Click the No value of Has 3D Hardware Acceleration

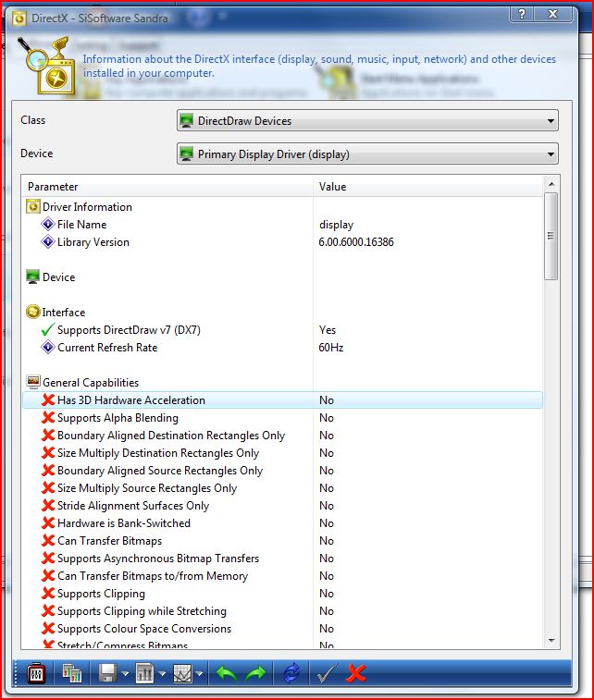[x=327, y=400]
